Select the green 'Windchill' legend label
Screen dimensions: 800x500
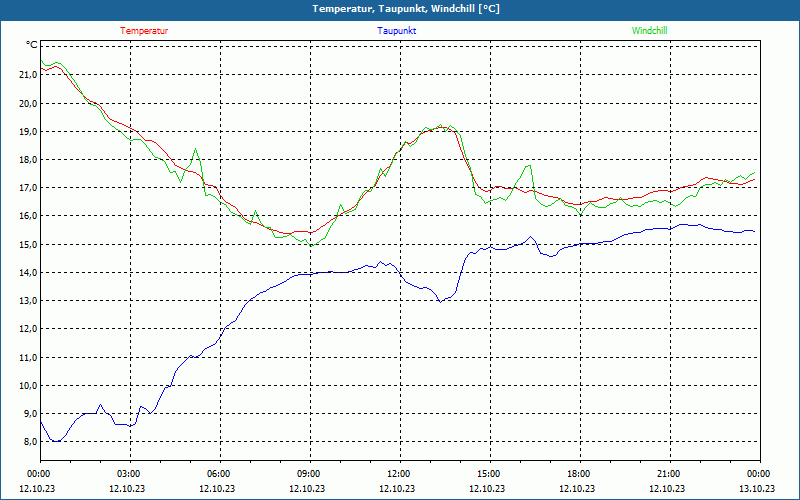(649, 31)
